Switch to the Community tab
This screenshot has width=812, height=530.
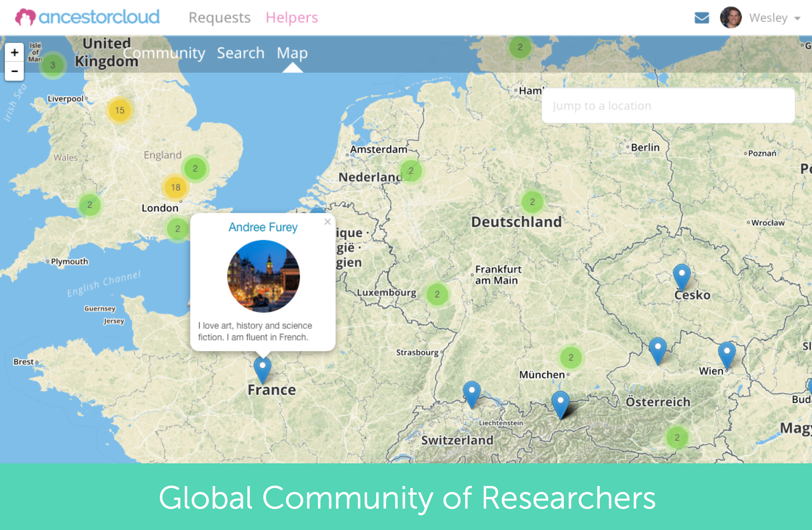164,53
